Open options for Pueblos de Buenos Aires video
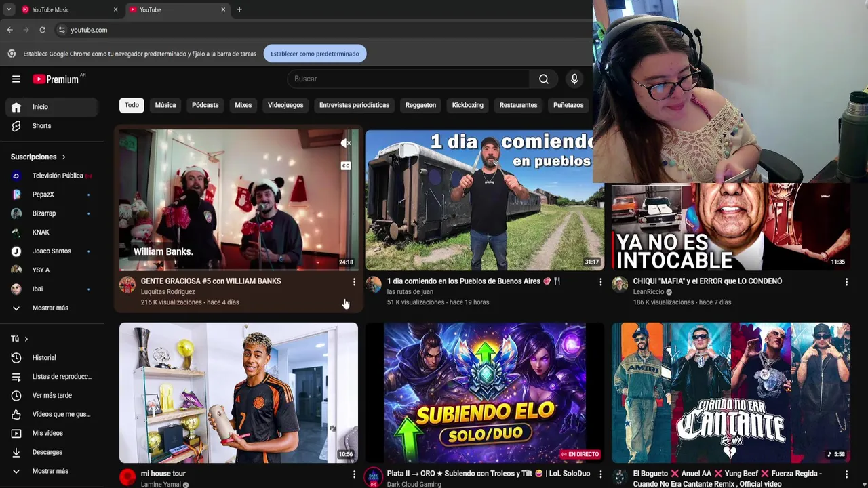The height and width of the screenshot is (488, 868). [x=600, y=281]
